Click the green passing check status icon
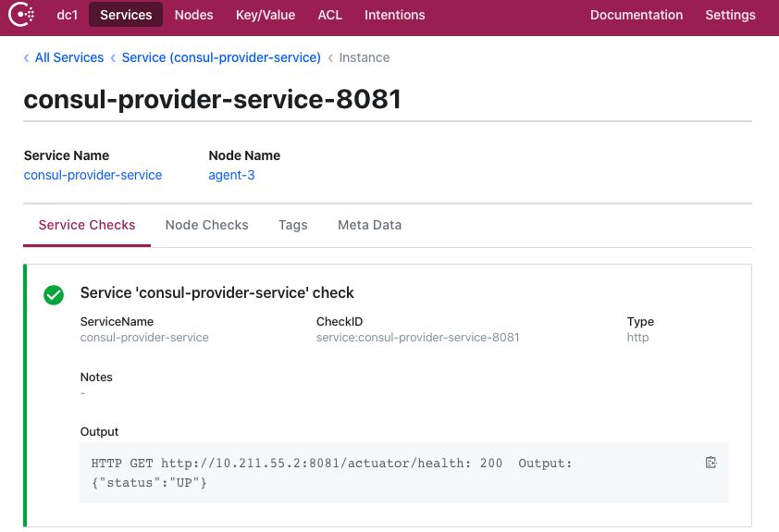Image resolution: width=779 pixels, height=532 pixels. point(54,294)
